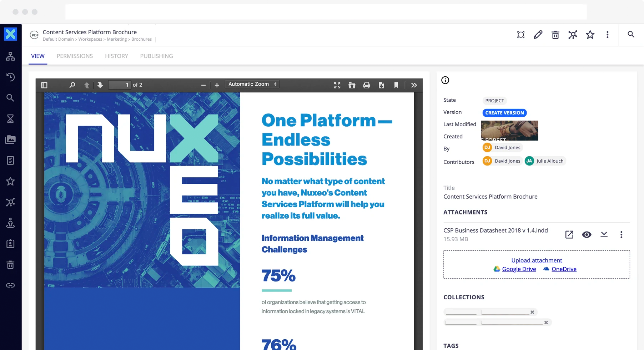Switch PDF to presentation mode
Viewport: 644px width, 350px height.
(337, 85)
